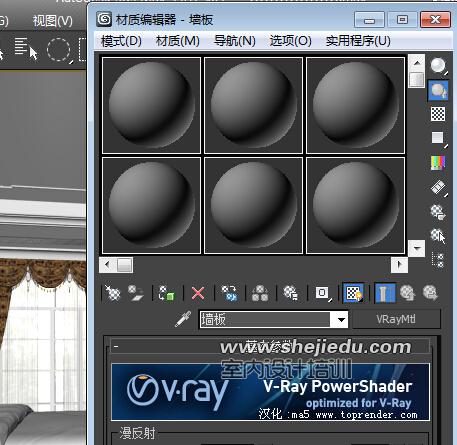Click the Go to Parent icon
This screenshot has width=457, height=445.
pyautogui.click(x=407, y=293)
